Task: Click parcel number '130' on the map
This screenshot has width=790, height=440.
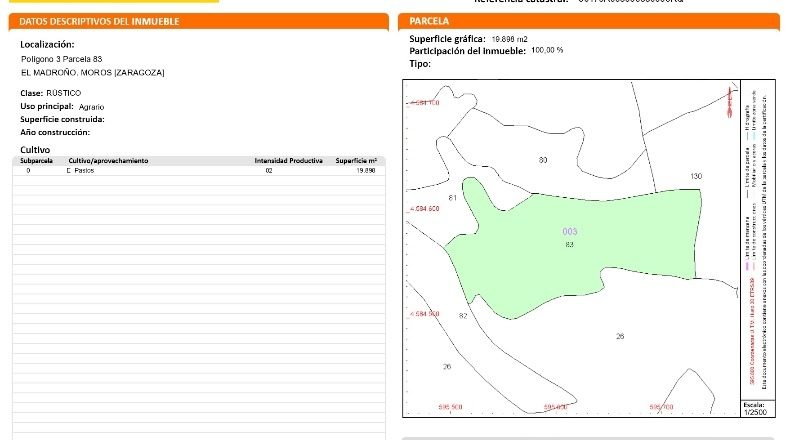Action: (696, 176)
